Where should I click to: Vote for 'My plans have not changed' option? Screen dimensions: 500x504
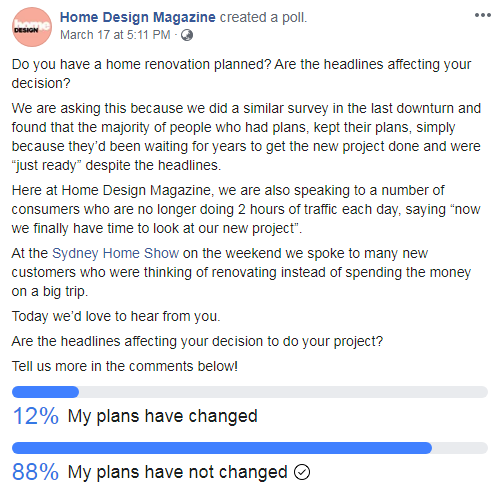coord(177,472)
